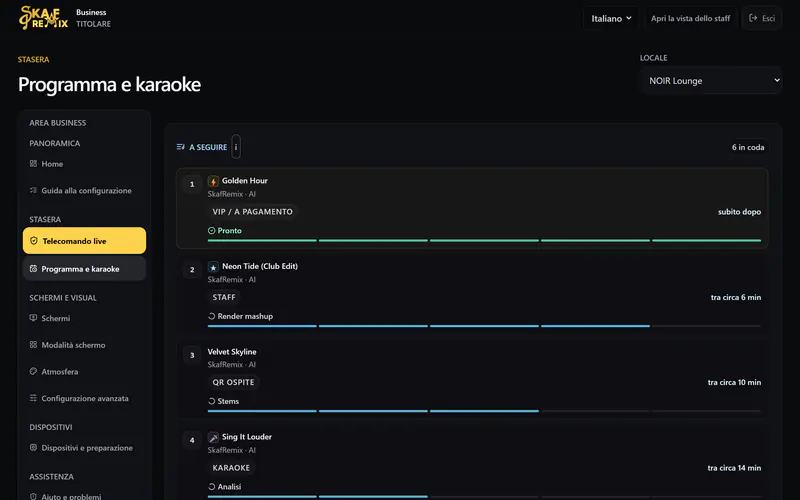
Task: Click the VIP / A PAGAMENTO tag
Action: (x=253, y=212)
